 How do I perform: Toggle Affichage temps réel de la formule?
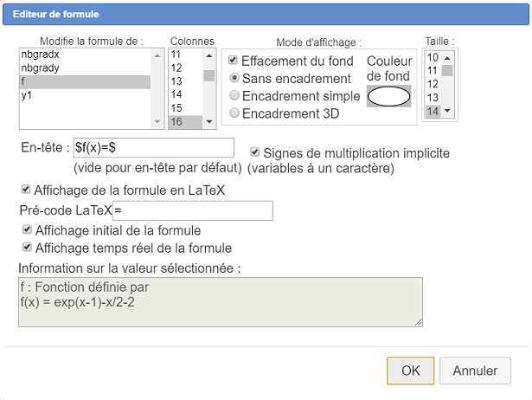[27, 247]
